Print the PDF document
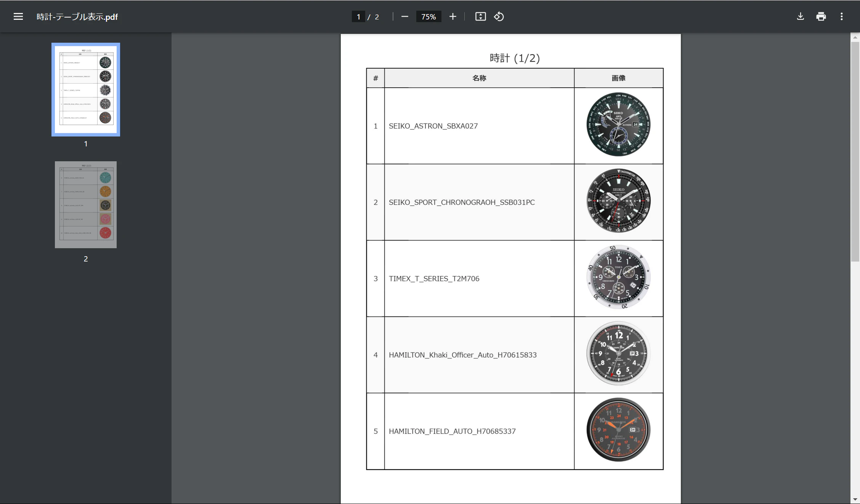 [821, 16]
